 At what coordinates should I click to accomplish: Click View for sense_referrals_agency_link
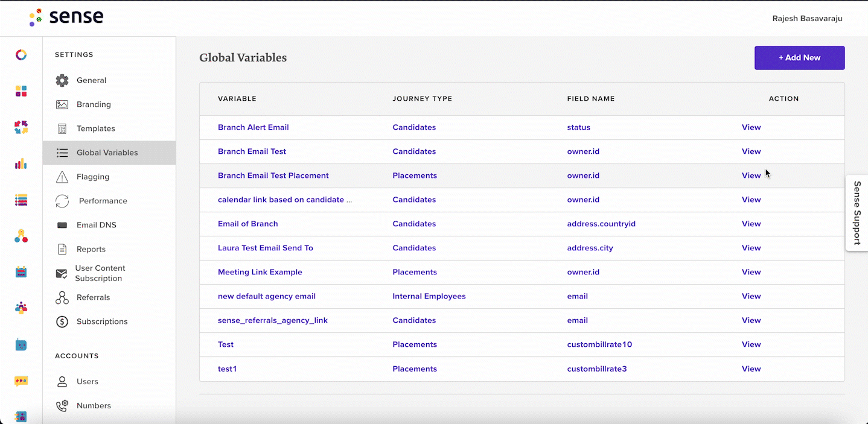tap(751, 320)
